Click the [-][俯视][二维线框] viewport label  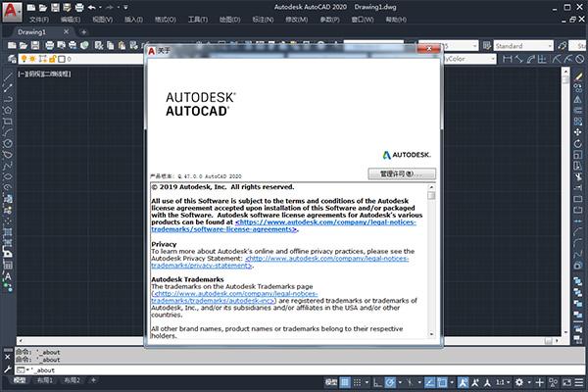pyautogui.click(x=44, y=73)
